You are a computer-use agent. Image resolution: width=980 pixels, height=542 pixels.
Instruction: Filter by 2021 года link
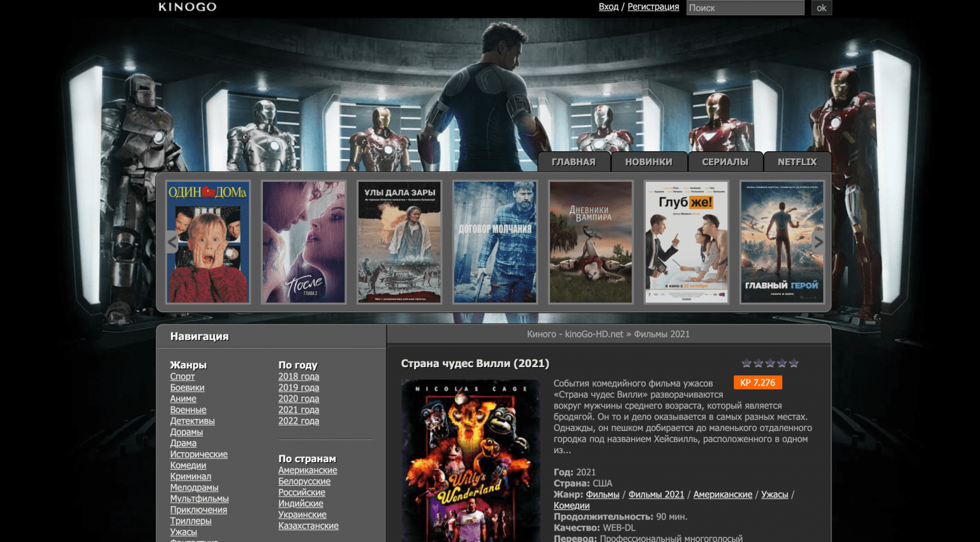point(299,410)
